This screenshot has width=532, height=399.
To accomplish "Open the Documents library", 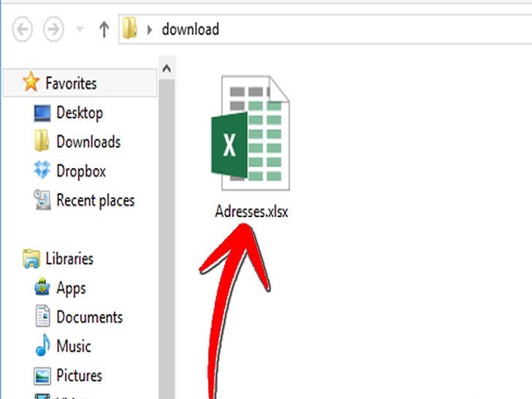I will pos(90,317).
